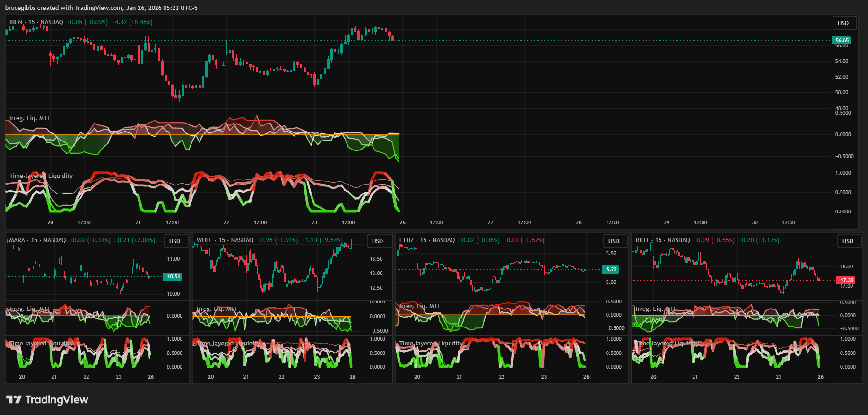Click the TradingView logo icon
Viewport: 868px width, 415px height.
tap(14, 400)
